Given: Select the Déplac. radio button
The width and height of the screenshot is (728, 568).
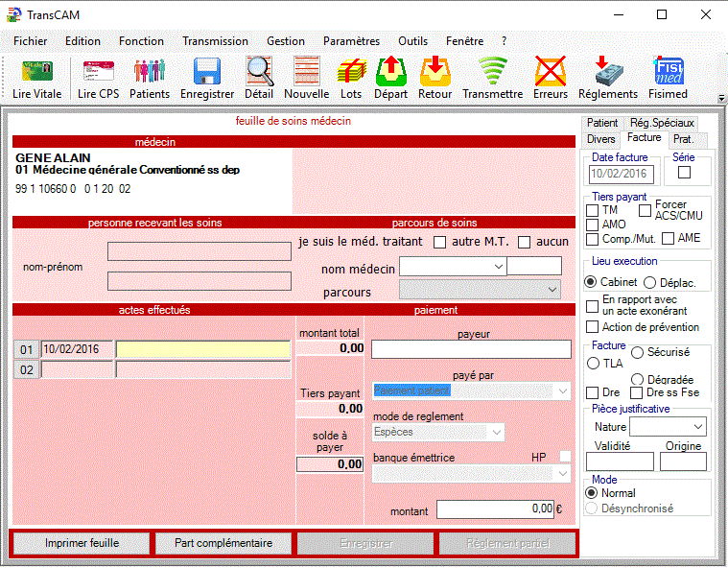Looking at the screenshot, I should click(649, 282).
